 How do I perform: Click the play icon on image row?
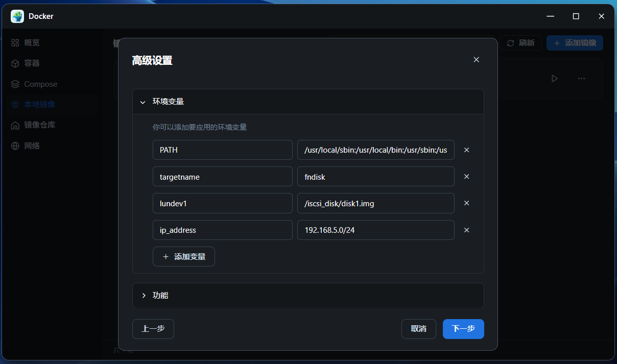tap(554, 79)
